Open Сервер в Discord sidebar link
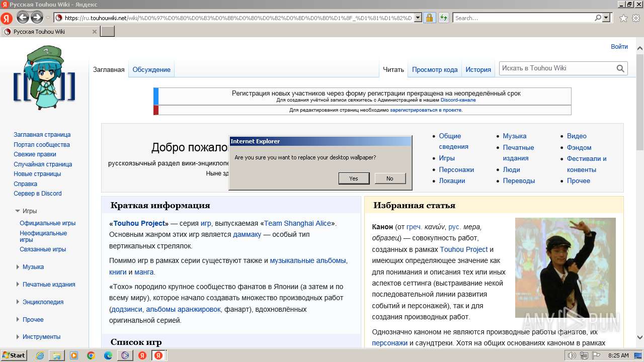Viewport: 644px width, 362px height. [38, 194]
